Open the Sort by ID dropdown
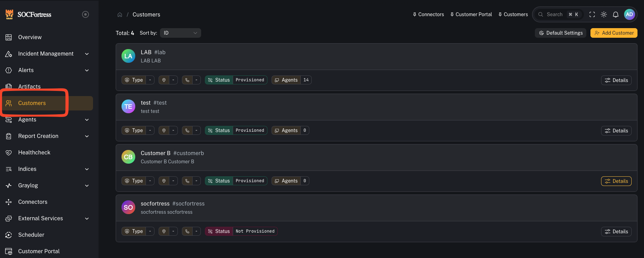This screenshot has width=644, height=258. click(181, 33)
